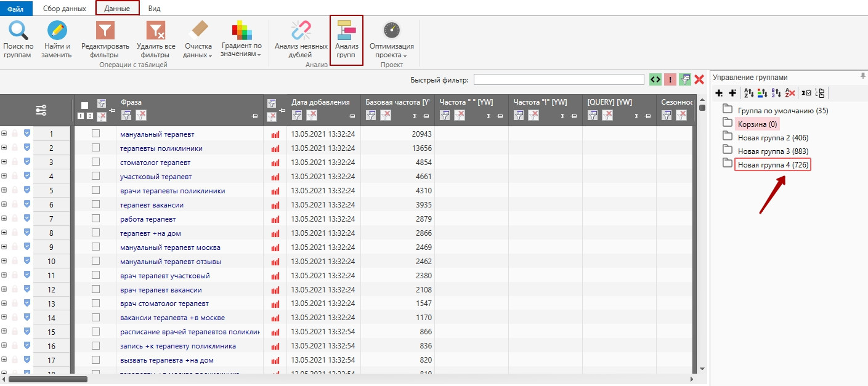Open the Edit filters tool
868x386 pixels.
coord(105,39)
